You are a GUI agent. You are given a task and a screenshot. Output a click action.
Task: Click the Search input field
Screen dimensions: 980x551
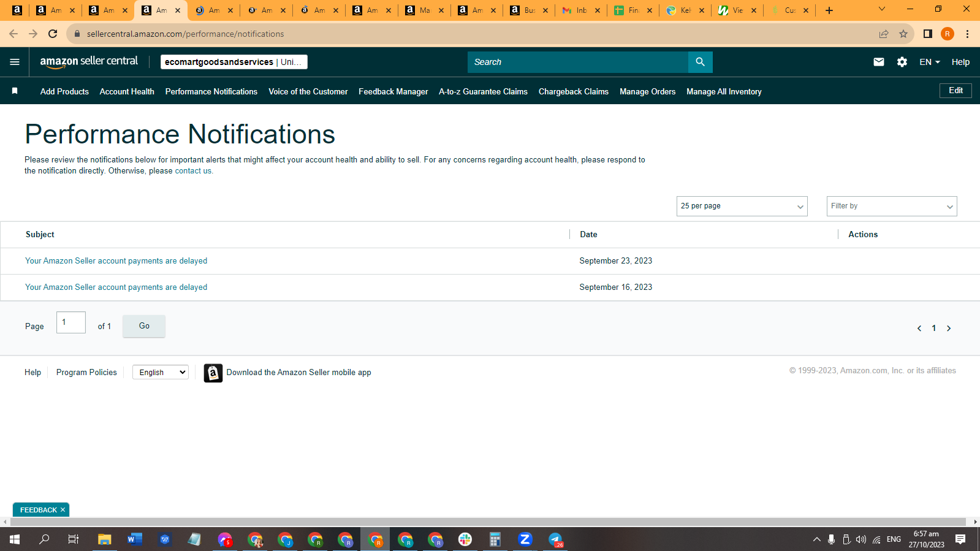point(577,62)
